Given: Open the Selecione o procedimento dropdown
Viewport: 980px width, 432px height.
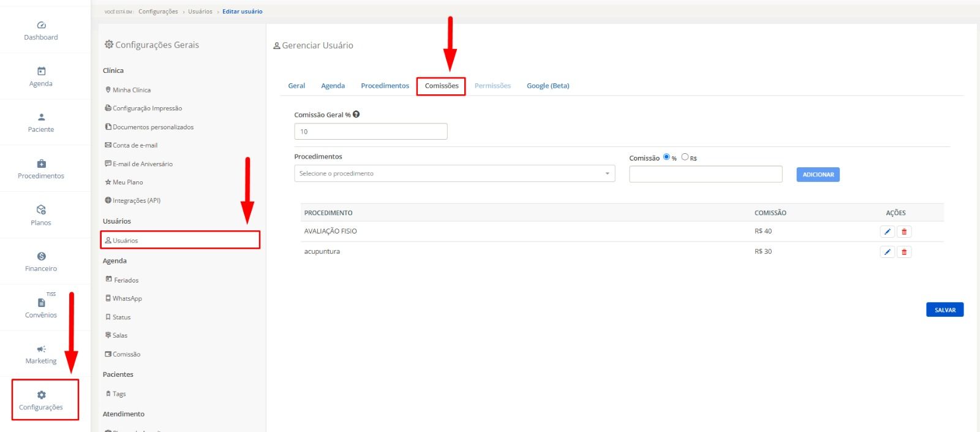Looking at the screenshot, I should (454, 173).
